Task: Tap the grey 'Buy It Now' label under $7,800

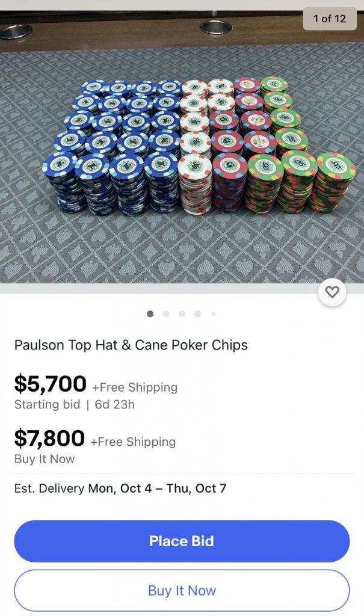Action: (45, 459)
